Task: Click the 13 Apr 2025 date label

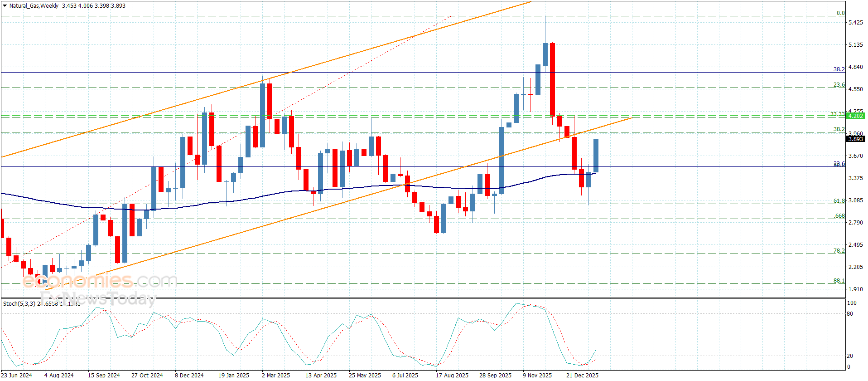Action: pyautogui.click(x=321, y=376)
